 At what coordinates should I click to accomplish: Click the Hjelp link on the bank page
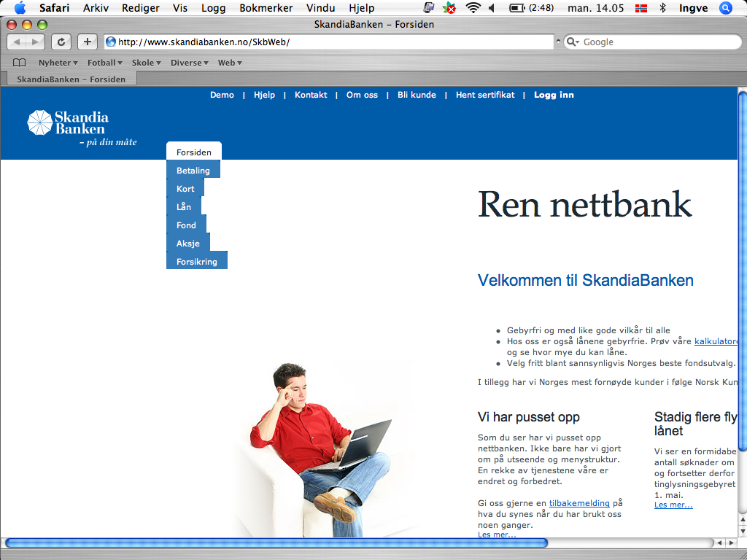point(264,95)
